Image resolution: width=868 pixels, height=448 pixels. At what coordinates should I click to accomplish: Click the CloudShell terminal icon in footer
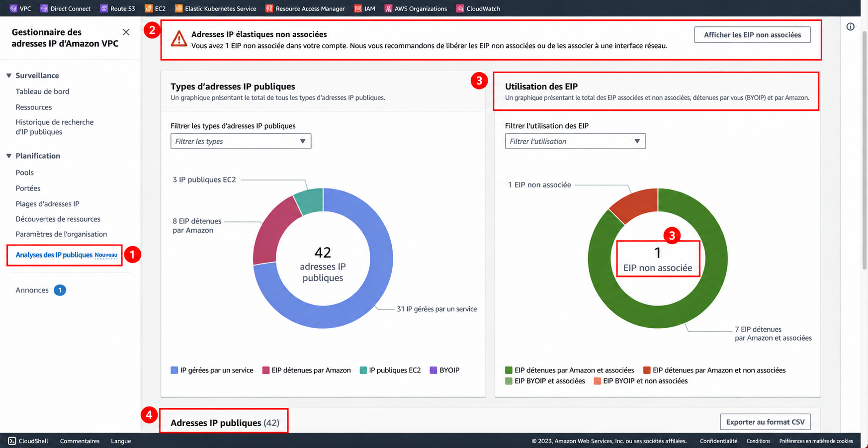(12, 441)
